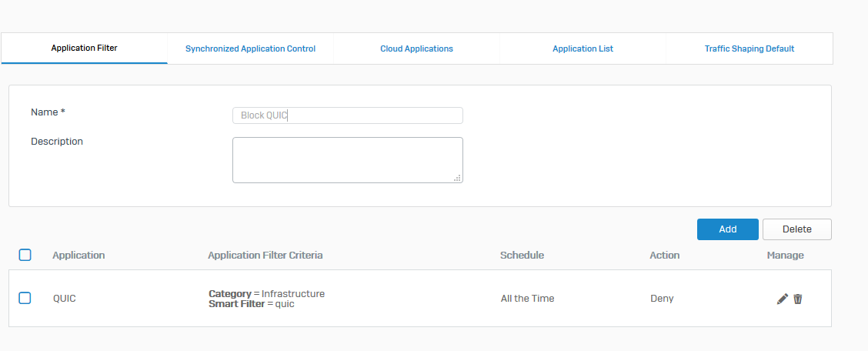Check the QUIC row checkbox
Image resolution: width=868 pixels, height=351 pixels.
point(25,298)
